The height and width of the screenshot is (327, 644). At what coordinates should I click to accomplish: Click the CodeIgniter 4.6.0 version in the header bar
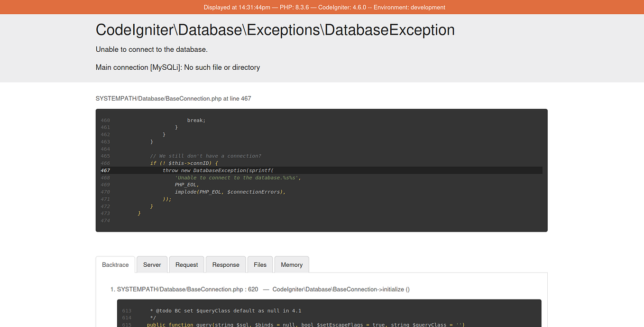pyautogui.click(x=338, y=7)
